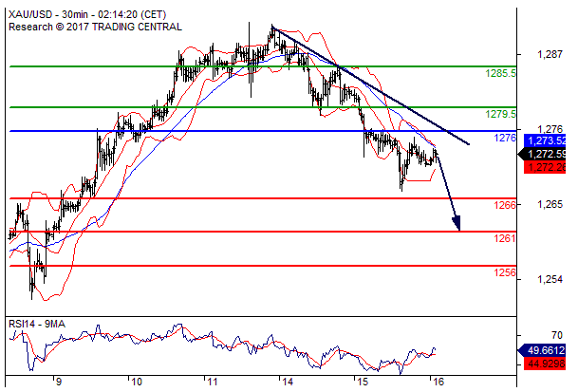Click the 1,254 price axis label
This screenshot has height=392, width=578.
tap(550, 280)
